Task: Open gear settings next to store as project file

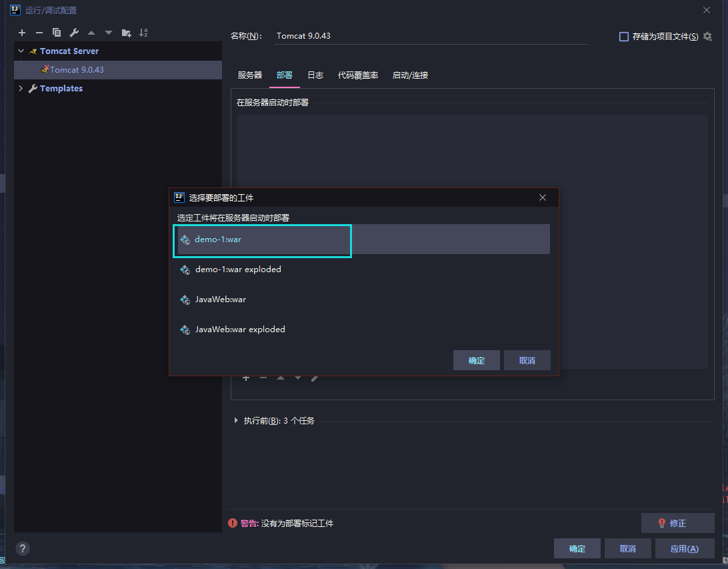Action: (707, 36)
